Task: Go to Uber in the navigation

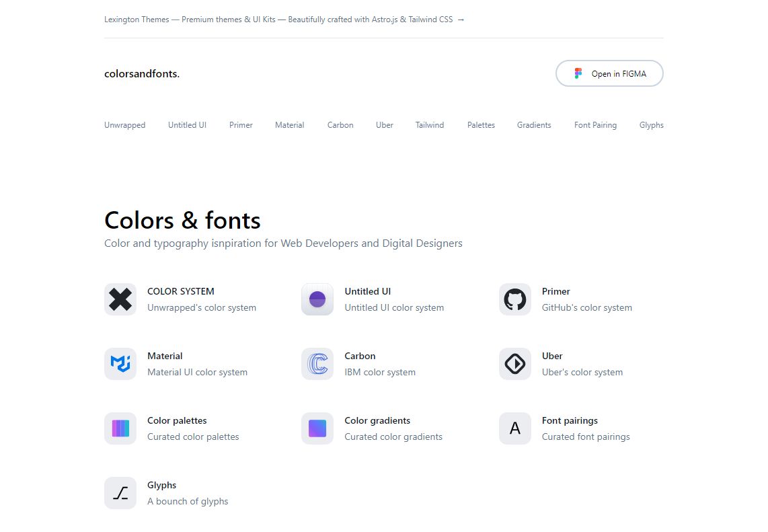Action: click(385, 125)
